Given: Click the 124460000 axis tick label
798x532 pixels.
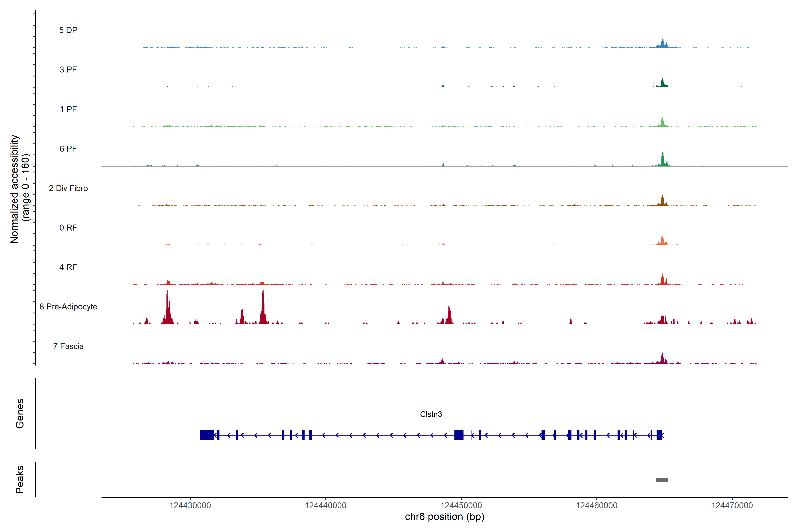Looking at the screenshot, I should [597, 506].
